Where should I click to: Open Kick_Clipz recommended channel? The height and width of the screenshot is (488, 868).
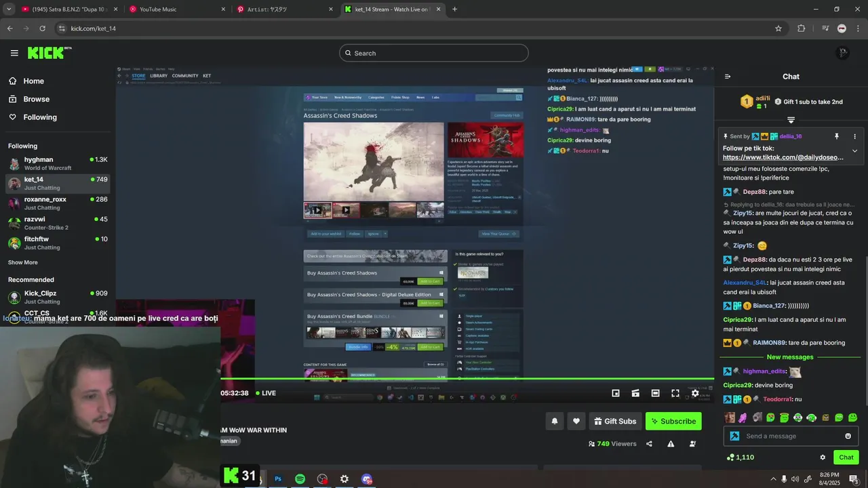(x=58, y=297)
